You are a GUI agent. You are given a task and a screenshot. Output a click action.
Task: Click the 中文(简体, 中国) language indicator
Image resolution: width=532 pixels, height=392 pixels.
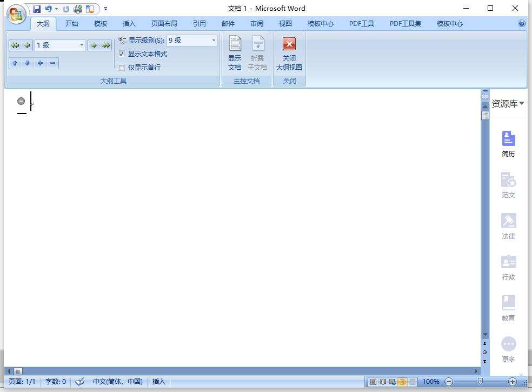(118, 382)
